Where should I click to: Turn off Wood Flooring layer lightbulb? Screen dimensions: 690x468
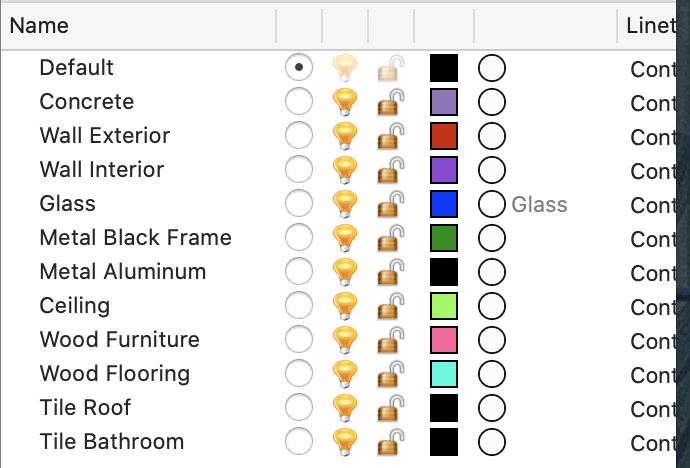click(345, 373)
